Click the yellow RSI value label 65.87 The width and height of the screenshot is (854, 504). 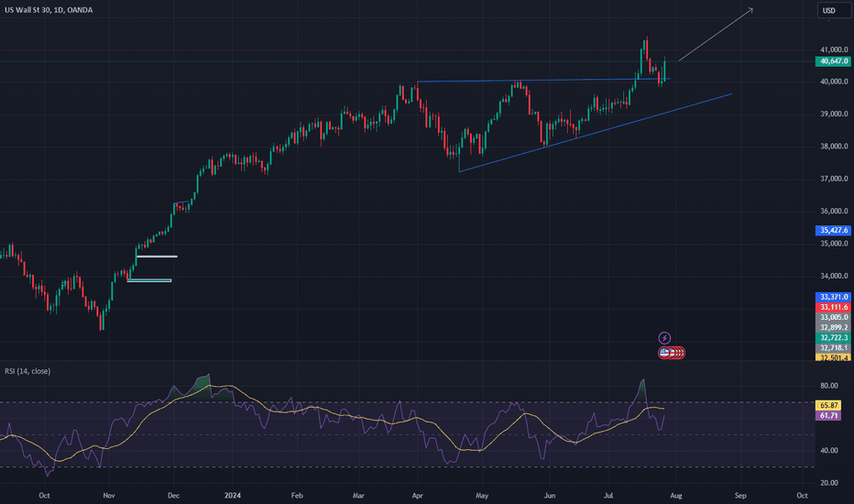point(828,405)
